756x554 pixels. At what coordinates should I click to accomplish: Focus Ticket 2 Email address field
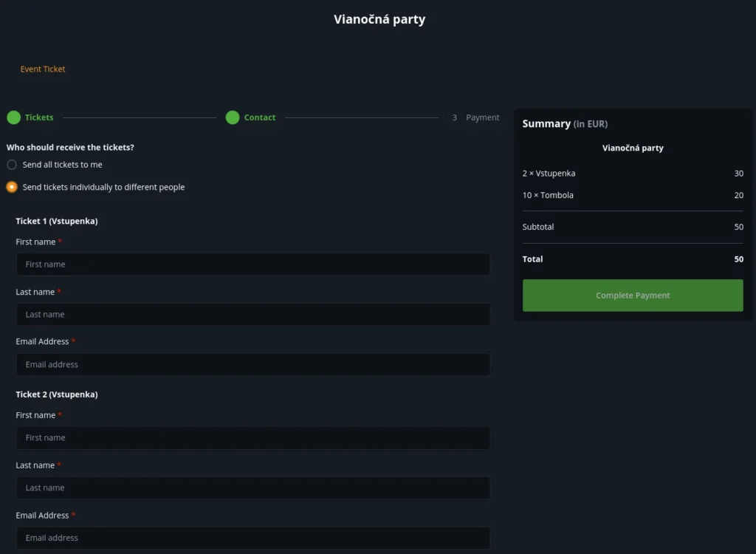[x=252, y=538]
